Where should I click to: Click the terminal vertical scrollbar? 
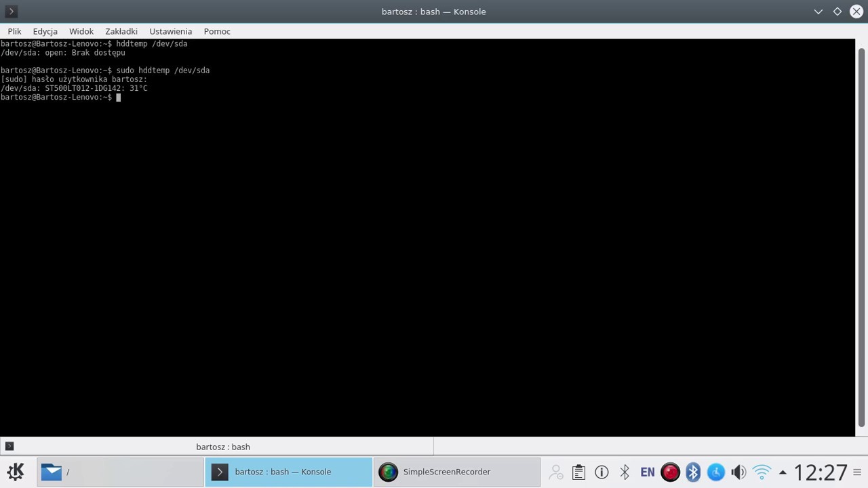click(862, 237)
